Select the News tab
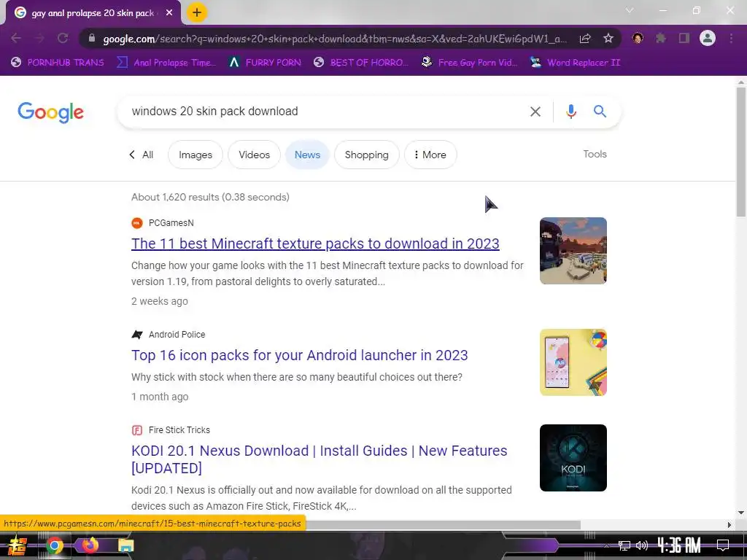Image resolution: width=747 pixels, height=560 pixels. (307, 155)
